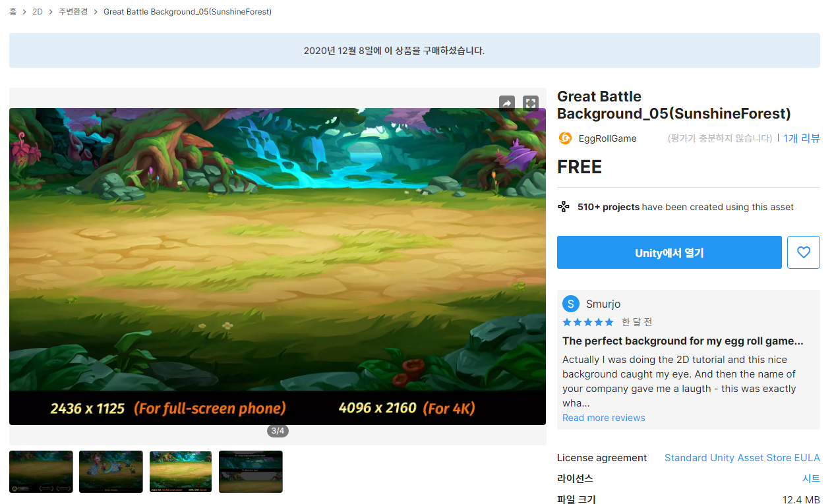This screenshot has height=504, width=834.
Task: Open 1개 리뷰 link
Action: [802, 138]
